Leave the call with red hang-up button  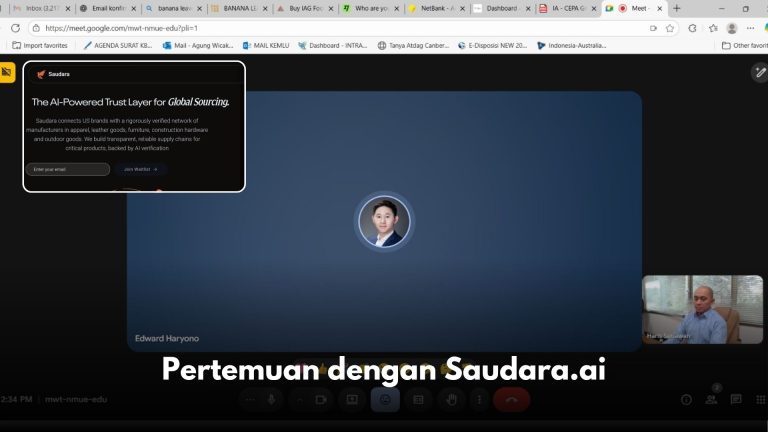511,400
